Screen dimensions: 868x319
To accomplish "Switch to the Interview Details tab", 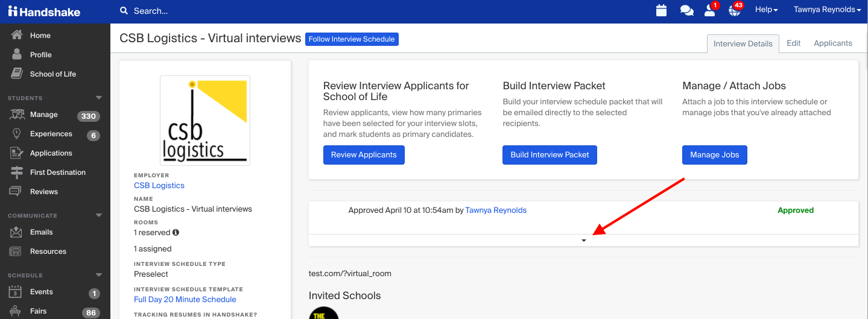I will pyautogui.click(x=743, y=43).
